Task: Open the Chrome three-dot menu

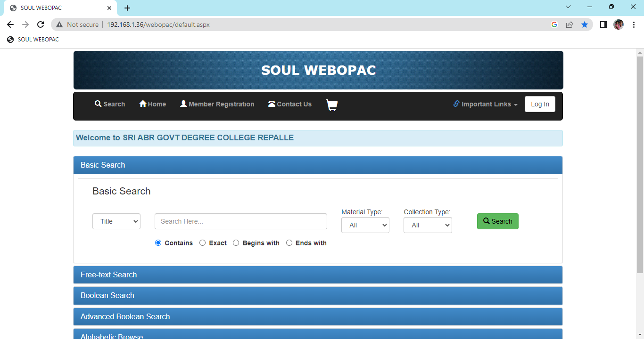Action: pos(634,24)
